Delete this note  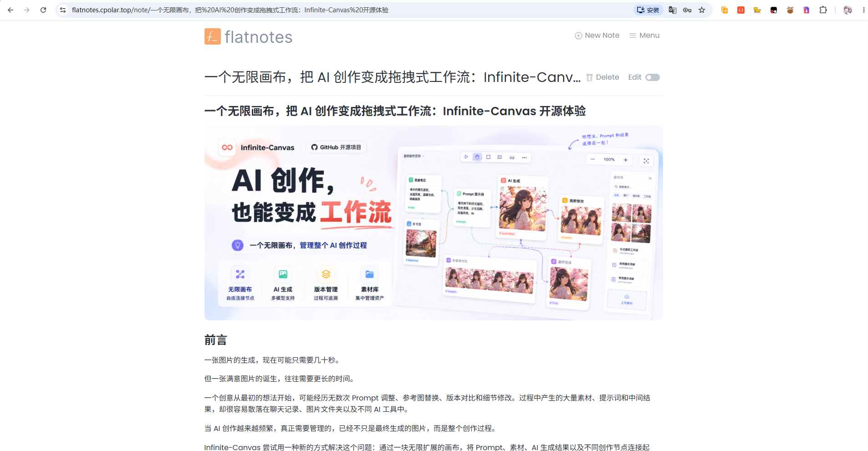tap(602, 77)
